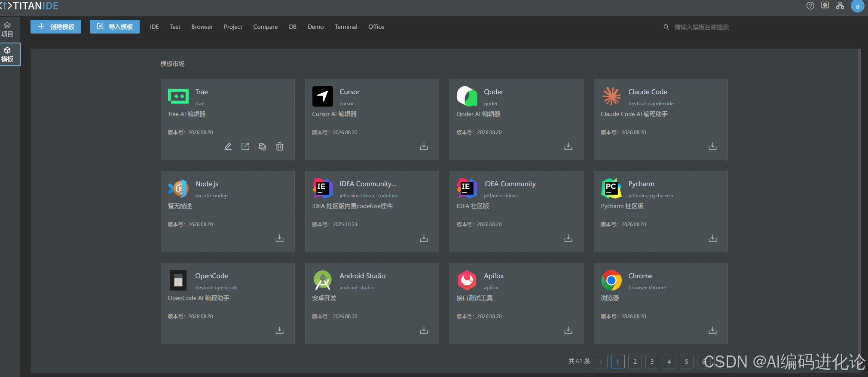This screenshot has width=868, height=377.
Task: Select the 模板 sidebar item
Action: tap(10, 54)
